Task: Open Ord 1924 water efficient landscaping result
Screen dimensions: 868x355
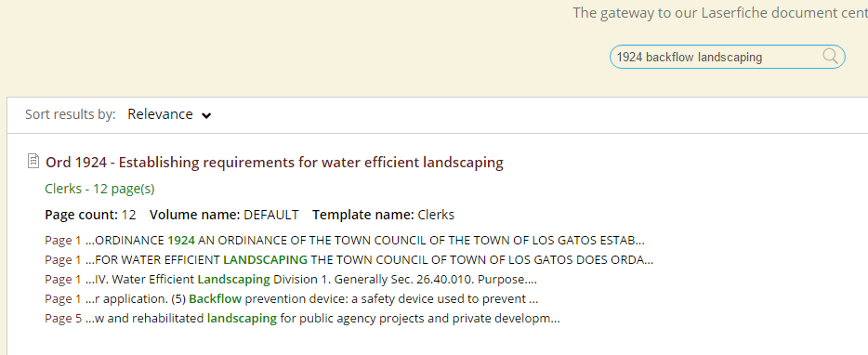Action: [x=274, y=163]
